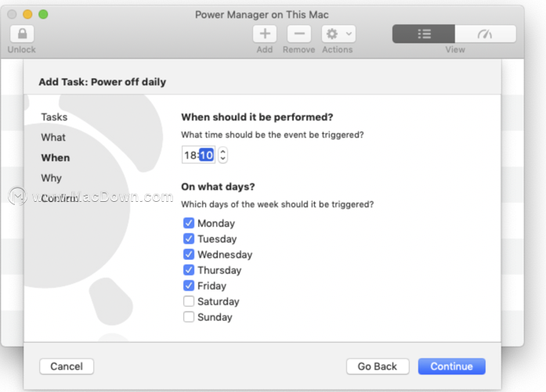Uncheck the Friday checkbox
Viewport: 546px width, 392px height.
pyautogui.click(x=188, y=286)
